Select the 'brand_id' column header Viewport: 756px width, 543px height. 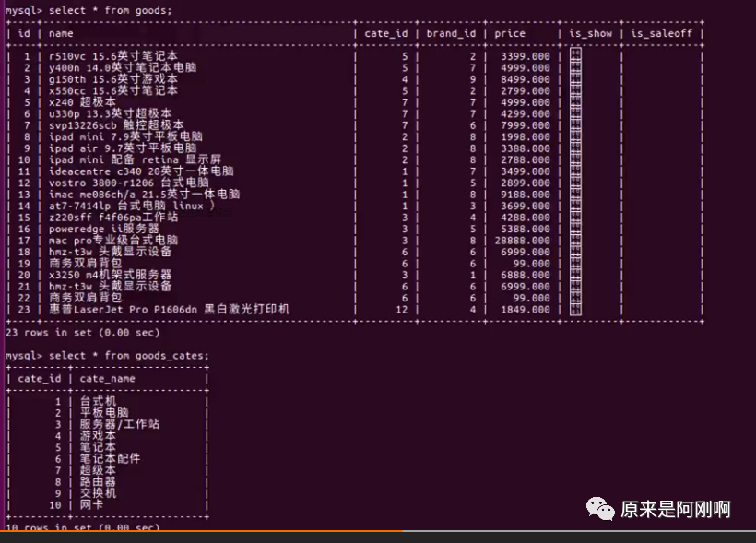pyautogui.click(x=451, y=33)
